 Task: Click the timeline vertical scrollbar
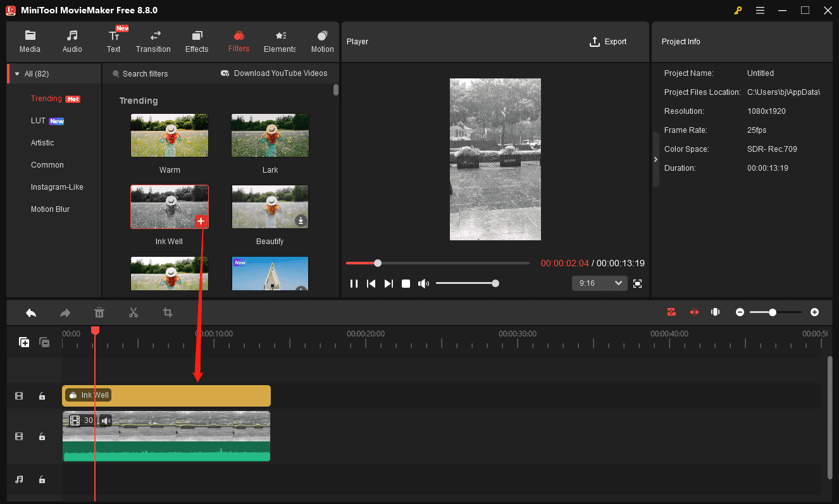(x=830, y=417)
